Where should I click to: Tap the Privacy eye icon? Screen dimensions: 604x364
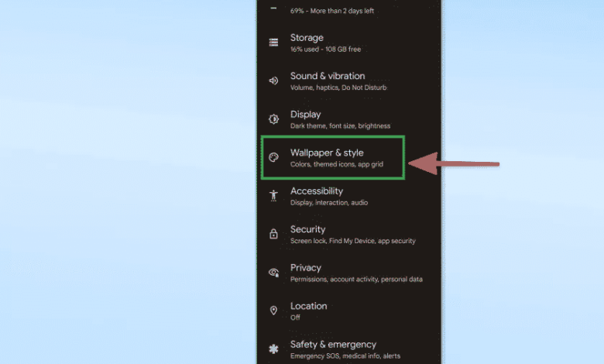tap(274, 273)
